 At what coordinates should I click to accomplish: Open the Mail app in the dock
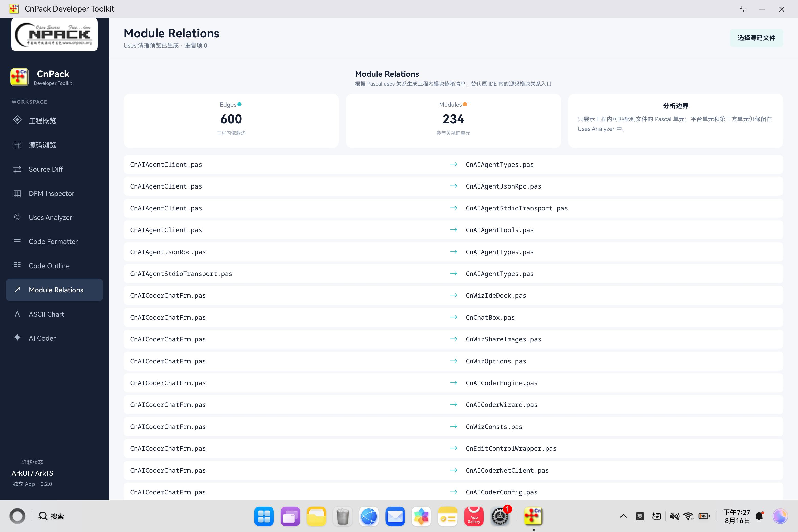click(395, 516)
